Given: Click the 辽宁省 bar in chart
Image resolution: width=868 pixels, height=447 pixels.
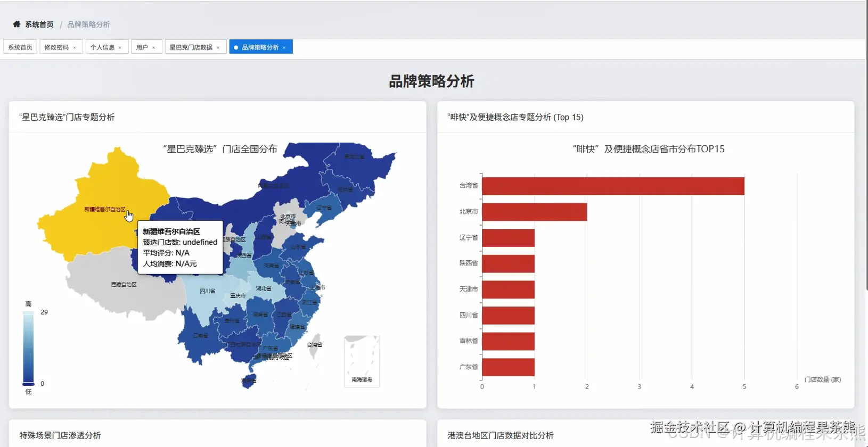Looking at the screenshot, I should tap(508, 238).
